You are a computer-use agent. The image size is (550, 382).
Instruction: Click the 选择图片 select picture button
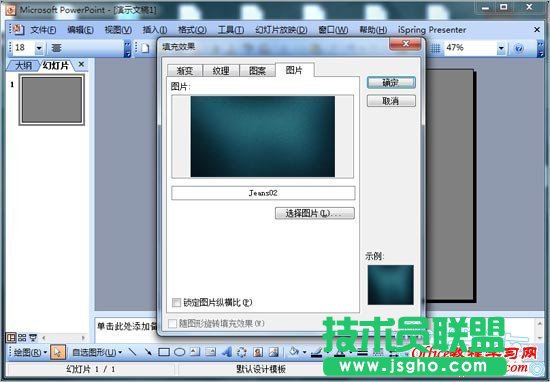click(315, 213)
